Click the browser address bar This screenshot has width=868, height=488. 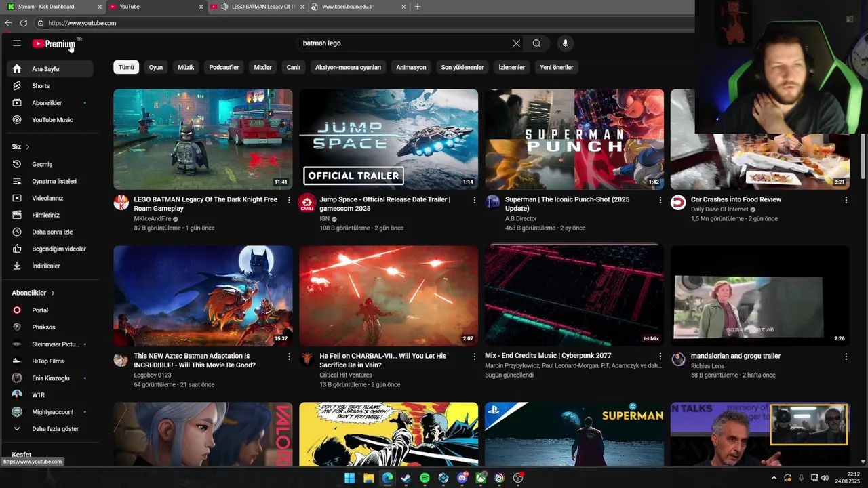366,23
